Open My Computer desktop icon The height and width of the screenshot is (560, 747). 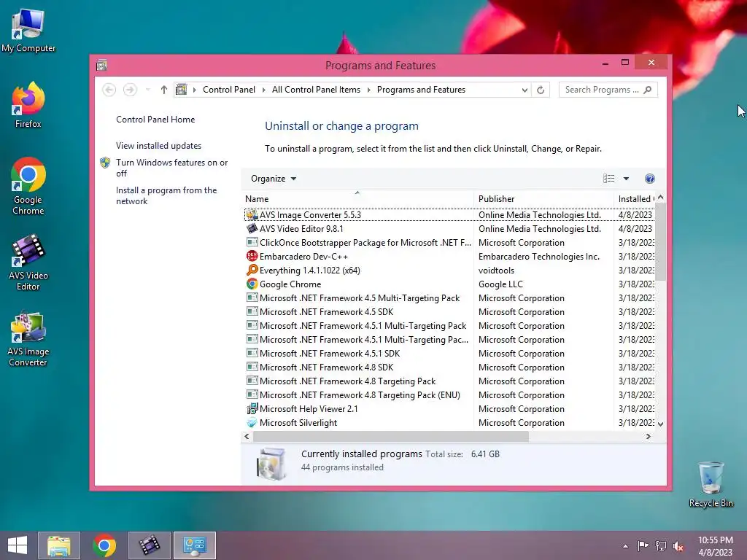coord(28,30)
